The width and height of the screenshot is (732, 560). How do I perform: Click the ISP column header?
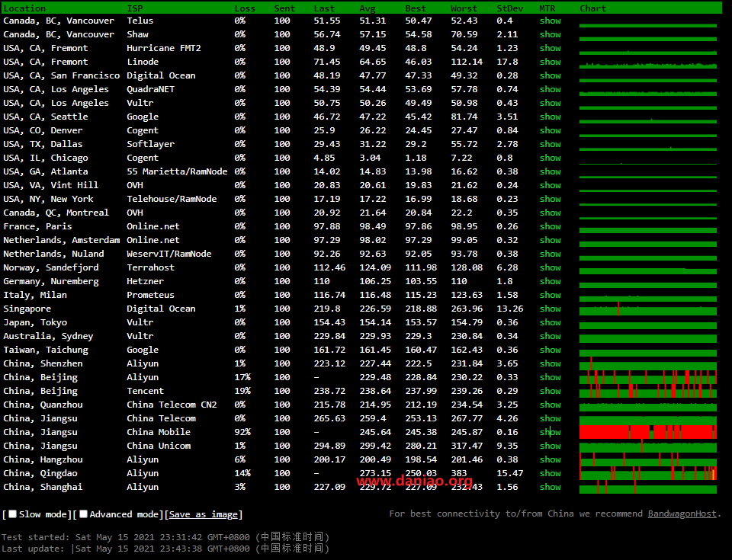coord(134,8)
